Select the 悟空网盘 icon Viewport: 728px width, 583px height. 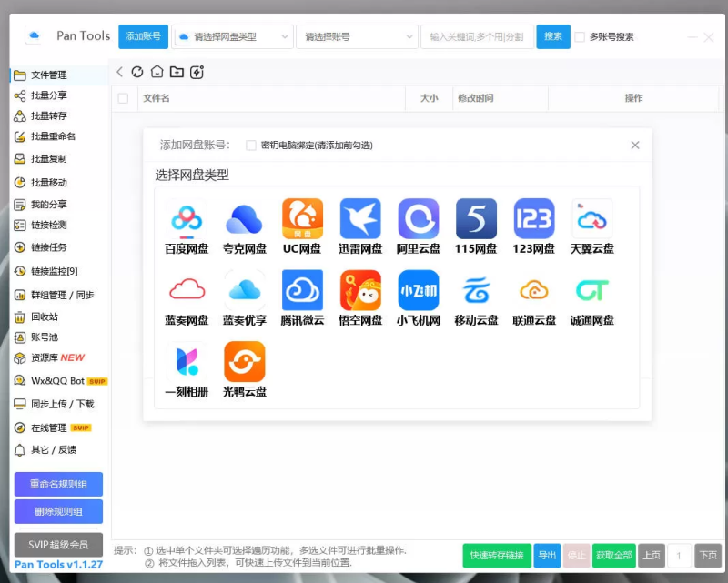pos(360,290)
